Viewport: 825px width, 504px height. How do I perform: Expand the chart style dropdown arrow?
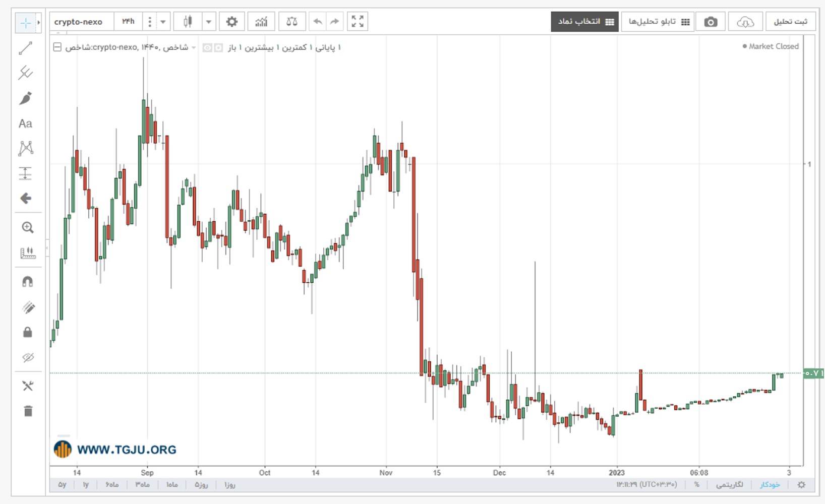(x=209, y=22)
